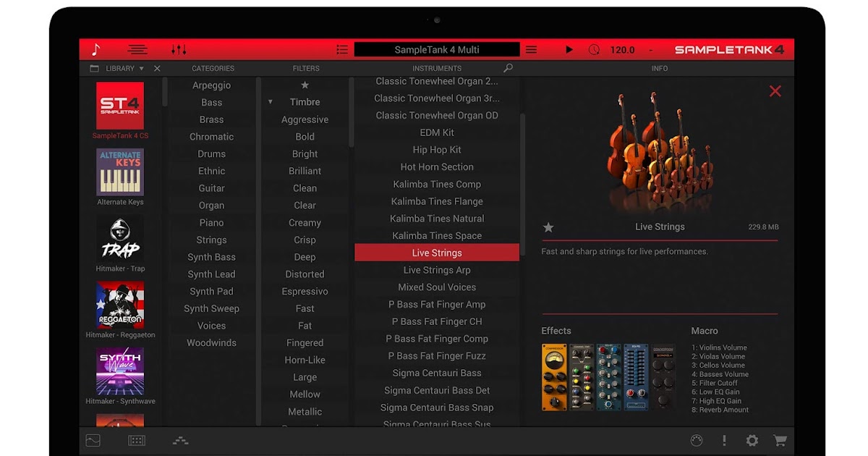Image resolution: width=868 pixels, height=456 pixels.
Task: Select Sigma Centauri Bass Det instrument
Action: click(437, 391)
